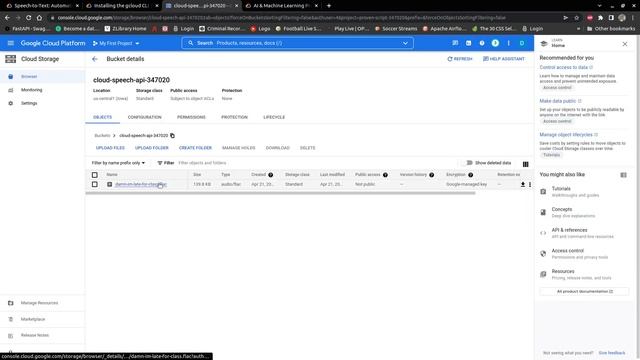Screen dimensions: 640x360
Task: Click the Upload Folder button
Action: point(151,148)
